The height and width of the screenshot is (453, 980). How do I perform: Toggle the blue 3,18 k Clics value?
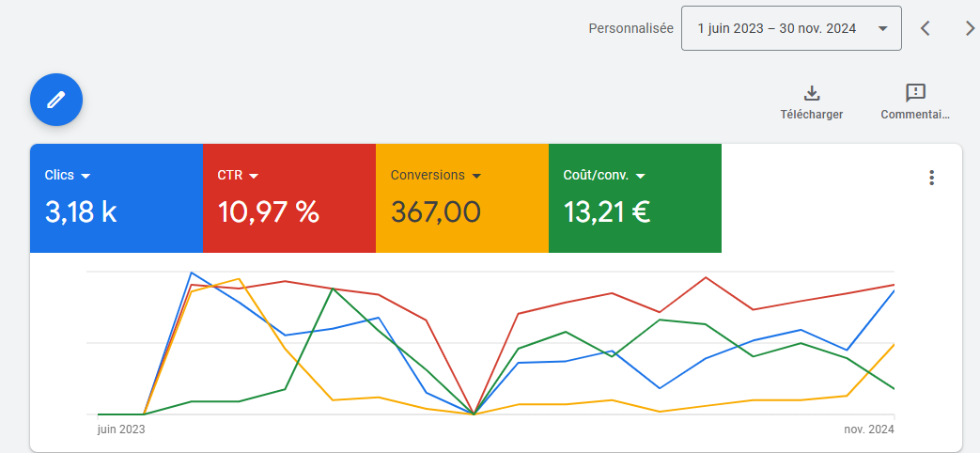pos(81,212)
